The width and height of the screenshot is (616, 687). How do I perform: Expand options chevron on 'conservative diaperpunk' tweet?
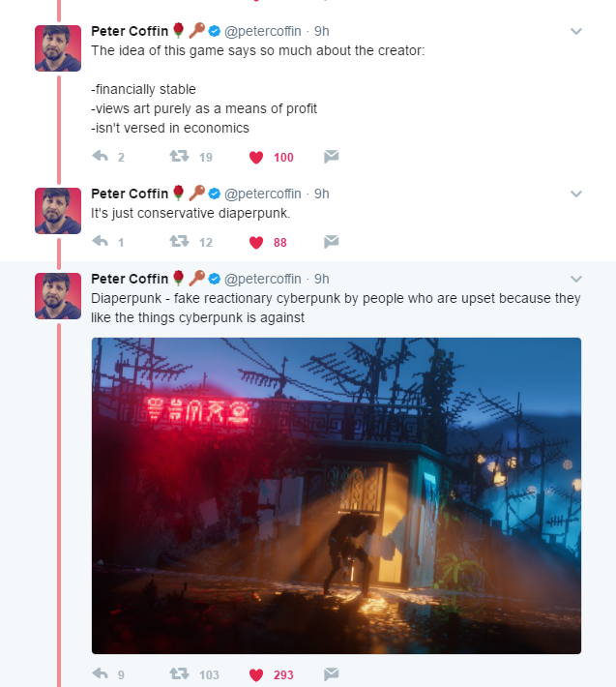tap(576, 194)
